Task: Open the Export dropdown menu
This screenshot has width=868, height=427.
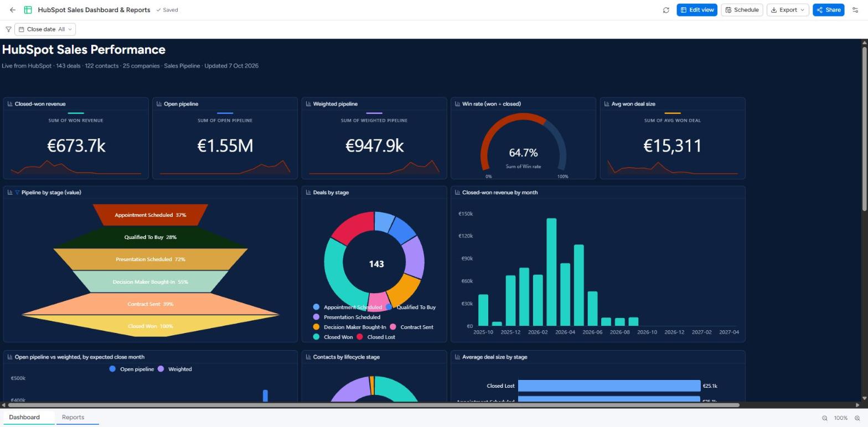Action: coord(788,10)
